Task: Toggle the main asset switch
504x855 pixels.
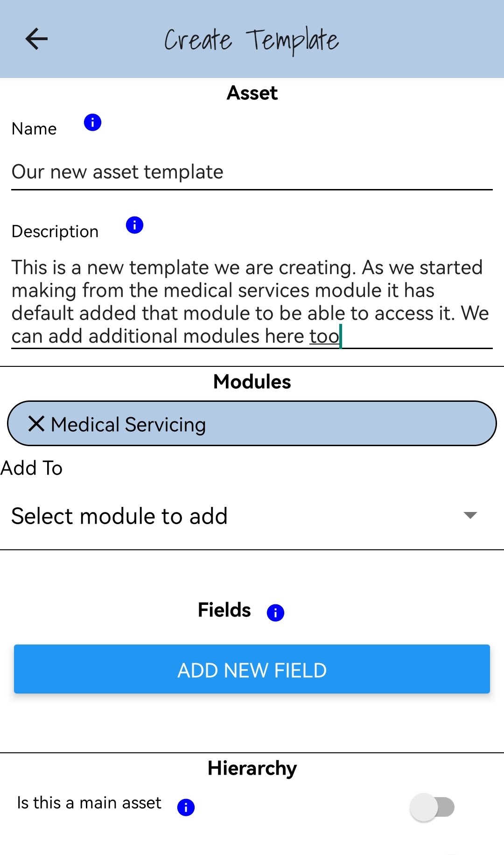Action: (432, 807)
